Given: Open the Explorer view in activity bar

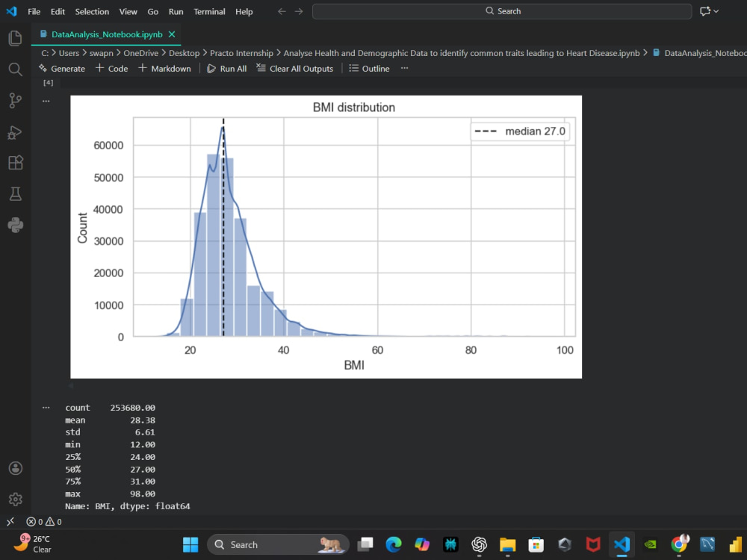Looking at the screenshot, I should click(x=15, y=38).
